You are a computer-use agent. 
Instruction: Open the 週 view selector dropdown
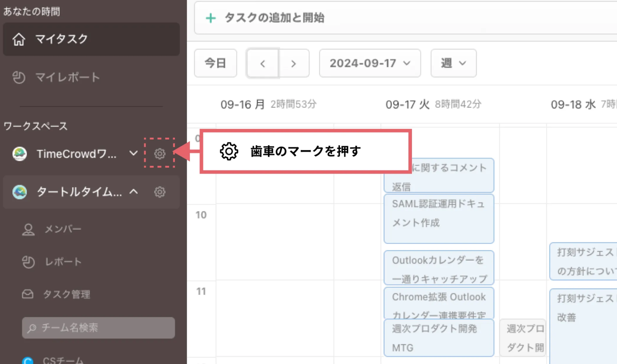[453, 63]
